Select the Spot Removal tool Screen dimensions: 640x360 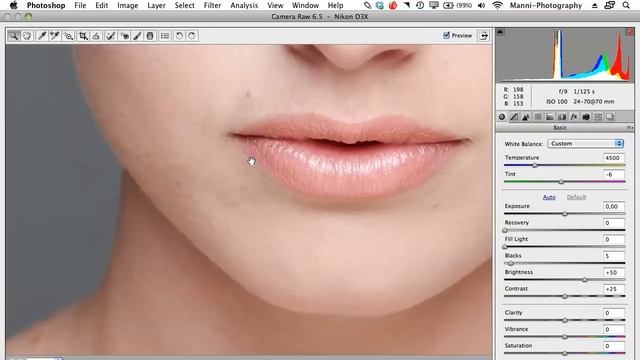coord(110,36)
